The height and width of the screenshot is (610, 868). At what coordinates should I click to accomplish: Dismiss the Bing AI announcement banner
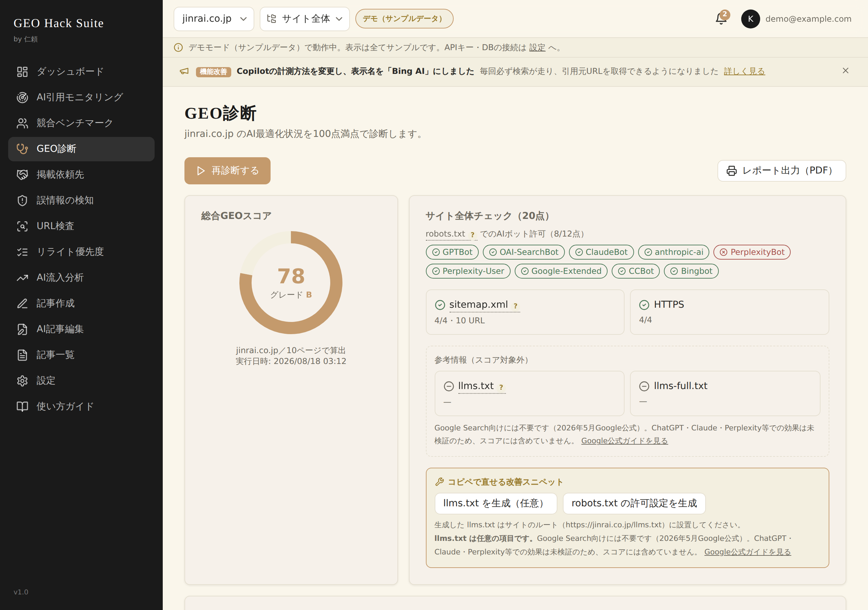point(845,71)
